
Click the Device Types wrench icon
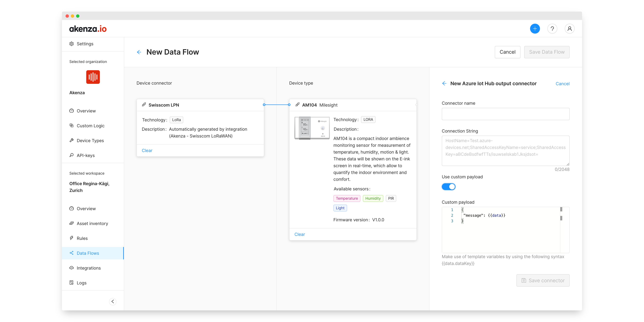pyautogui.click(x=72, y=140)
